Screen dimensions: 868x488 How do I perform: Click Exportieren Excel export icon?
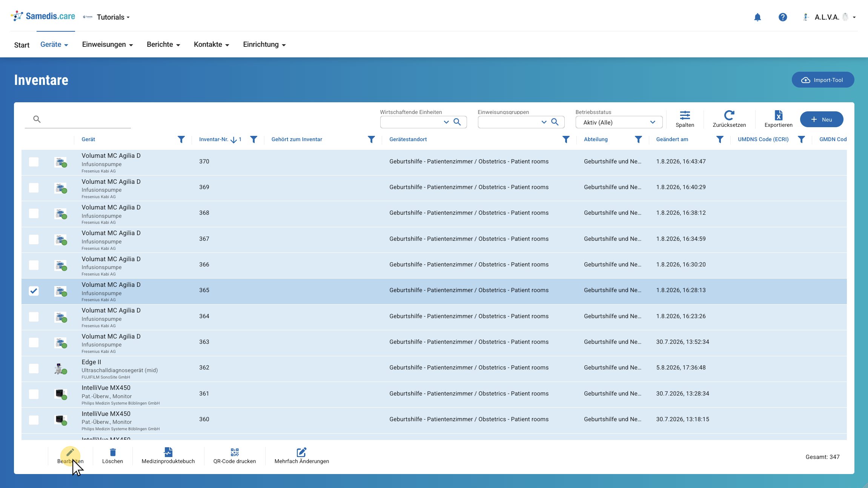pos(779,115)
